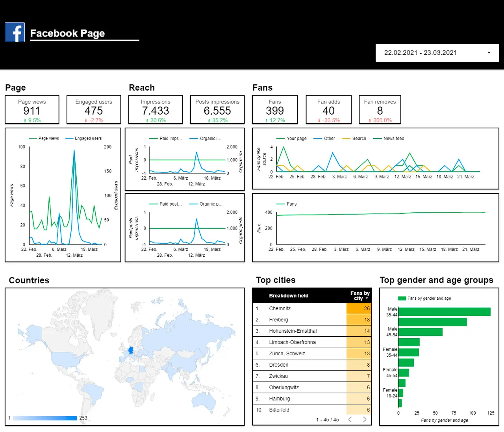Click Germany highlighted on the Countries map
This screenshot has width=504, height=432.
tap(131, 350)
